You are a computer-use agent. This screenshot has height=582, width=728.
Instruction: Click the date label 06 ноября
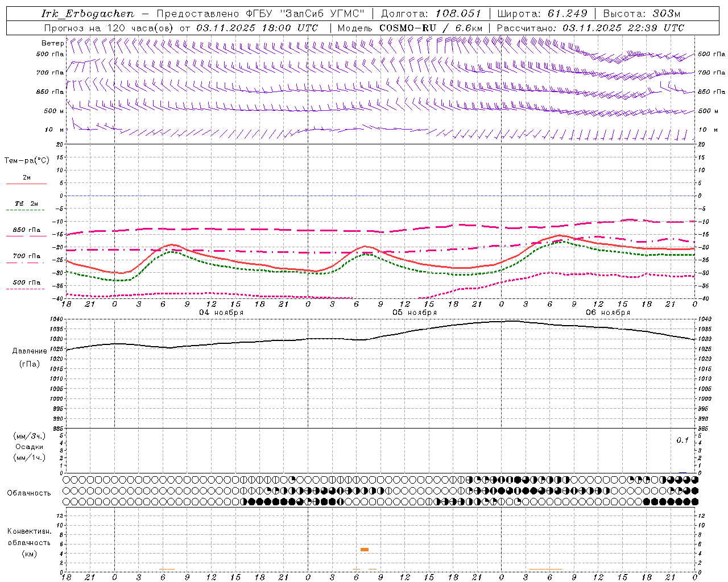coord(608,313)
